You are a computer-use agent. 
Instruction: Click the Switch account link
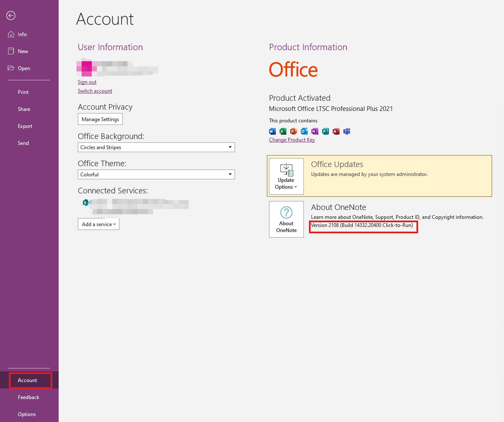point(95,91)
